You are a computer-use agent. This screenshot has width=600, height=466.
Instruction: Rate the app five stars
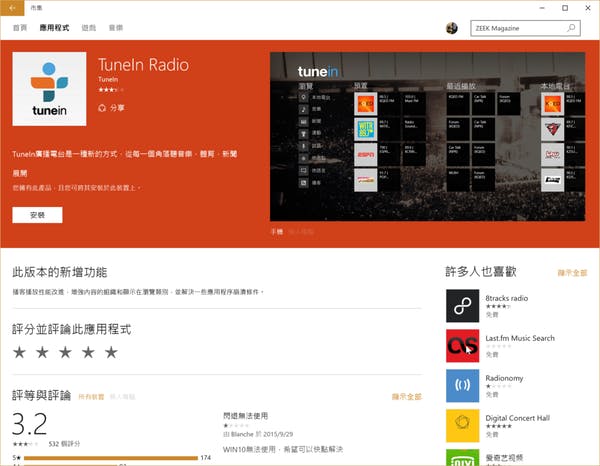(x=111, y=352)
